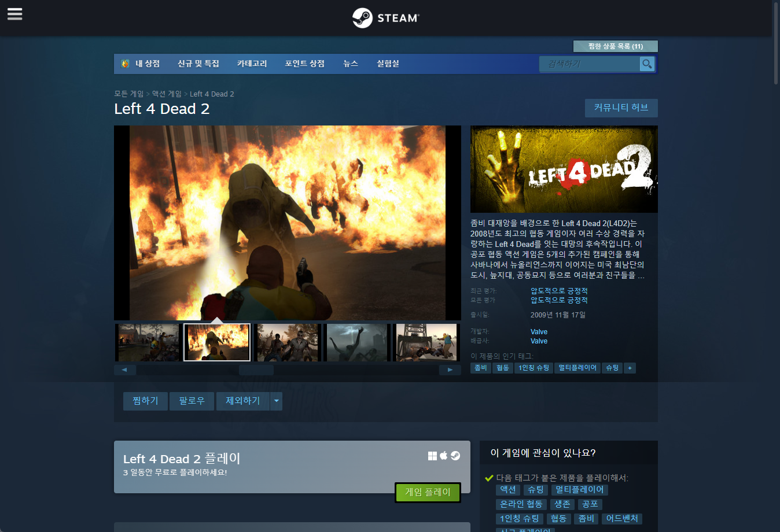
Task: Open the 내 상점 menu
Action: point(148,64)
